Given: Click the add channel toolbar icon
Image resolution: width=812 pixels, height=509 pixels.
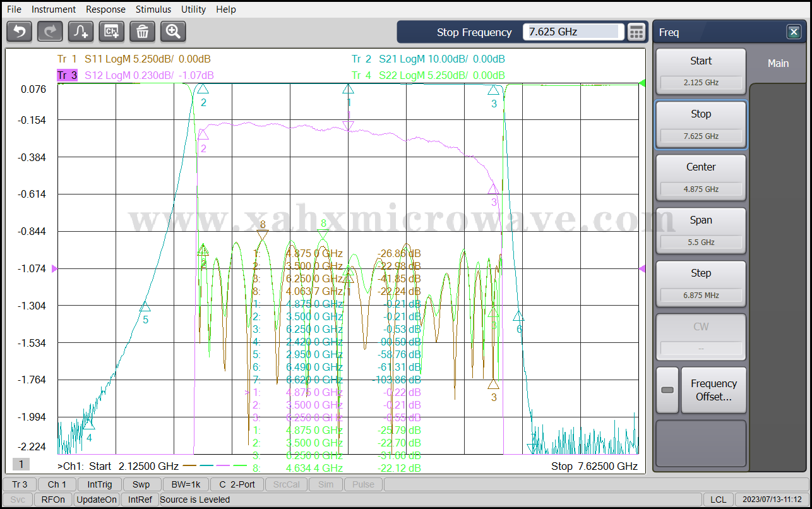Looking at the screenshot, I should tap(112, 31).
